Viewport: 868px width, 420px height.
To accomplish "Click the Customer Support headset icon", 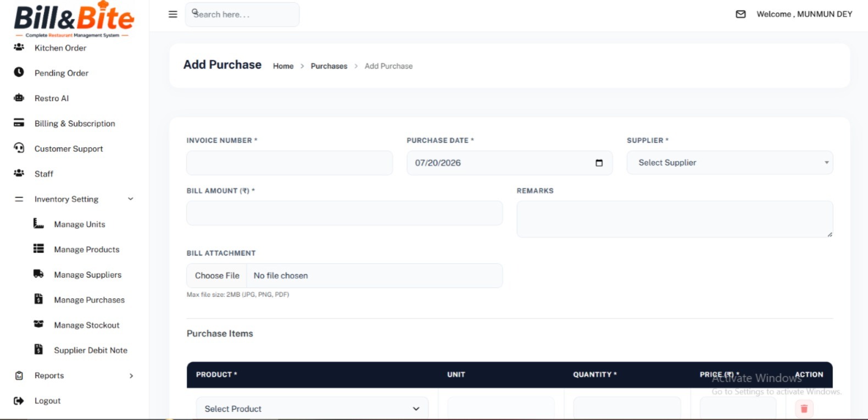I will coord(19,148).
